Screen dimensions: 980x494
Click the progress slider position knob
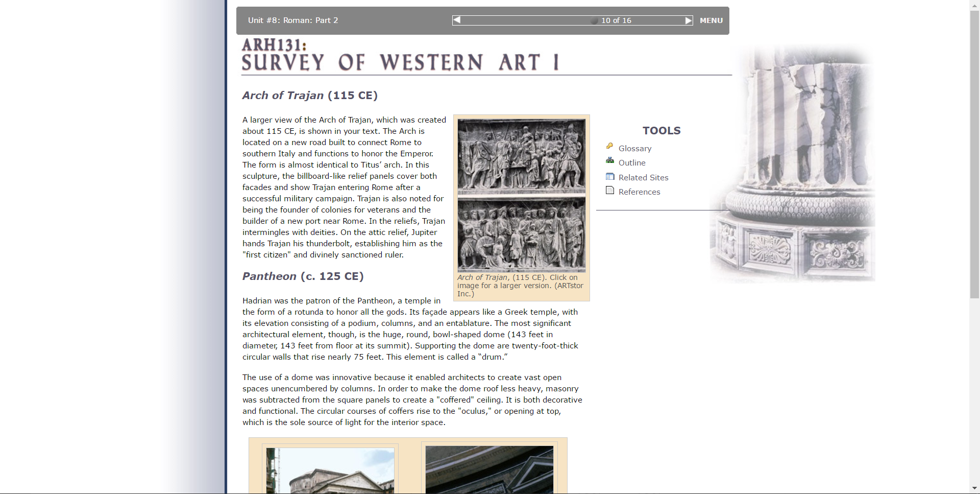click(x=594, y=20)
